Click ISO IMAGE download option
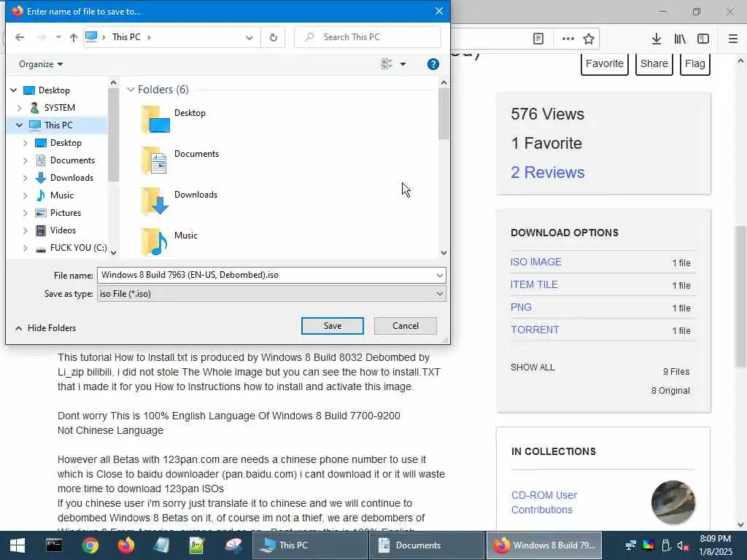The width and height of the screenshot is (747, 560). [536, 262]
